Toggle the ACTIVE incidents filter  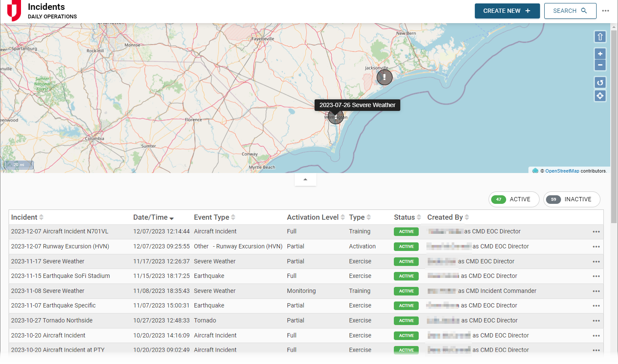(514, 200)
